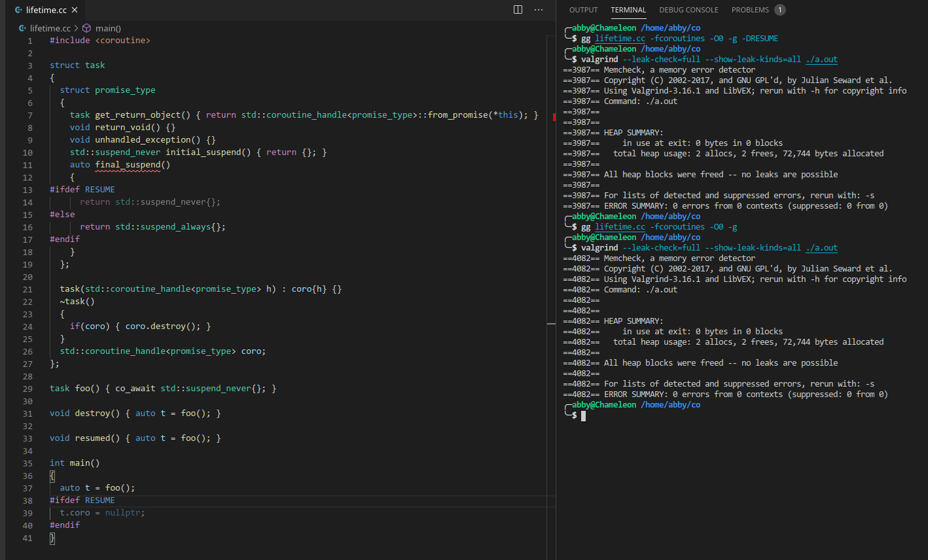Click the '#else' directive on line 15
The width and height of the screenshot is (928, 560).
(62, 215)
